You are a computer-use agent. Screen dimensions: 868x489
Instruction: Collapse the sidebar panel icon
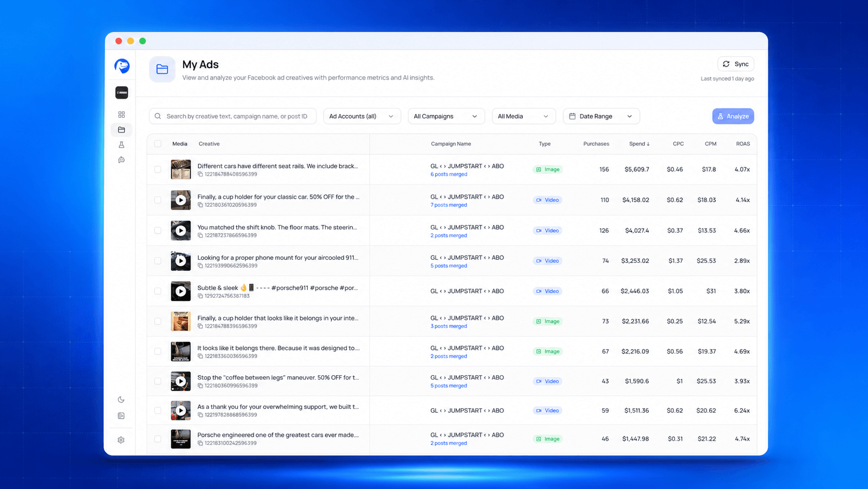[x=121, y=416]
